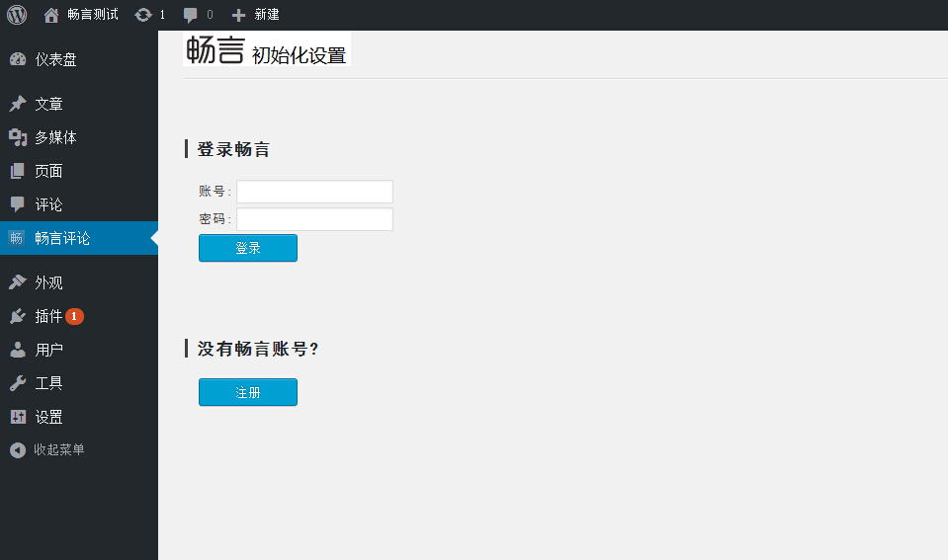Select the 文章 pushpin icon in sidebar
948x560 pixels.
pyautogui.click(x=18, y=104)
